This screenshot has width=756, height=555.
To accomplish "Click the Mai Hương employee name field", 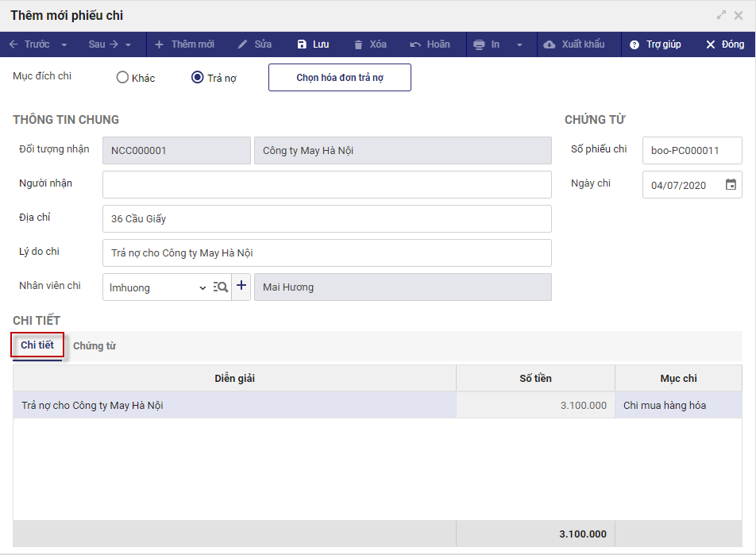I will tap(403, 287).
